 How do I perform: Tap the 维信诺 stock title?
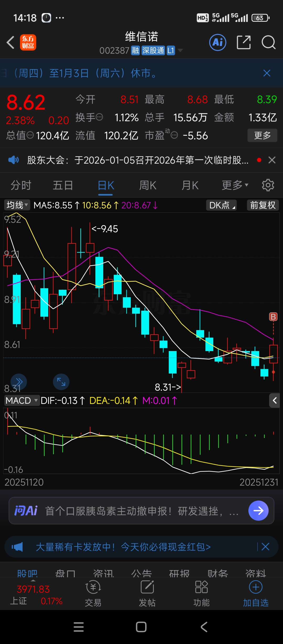[x=141, y=37]
